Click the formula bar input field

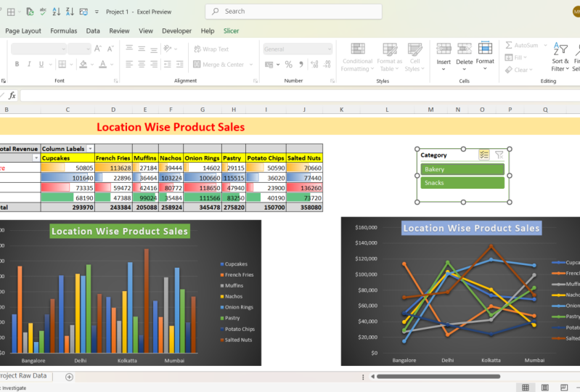point(300,96)
